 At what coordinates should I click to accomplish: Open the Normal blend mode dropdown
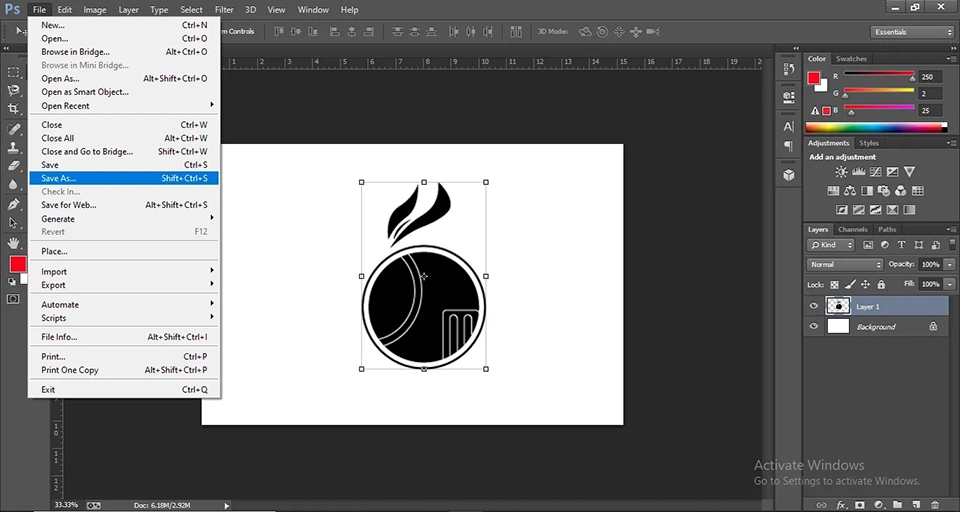click(845, 265)
